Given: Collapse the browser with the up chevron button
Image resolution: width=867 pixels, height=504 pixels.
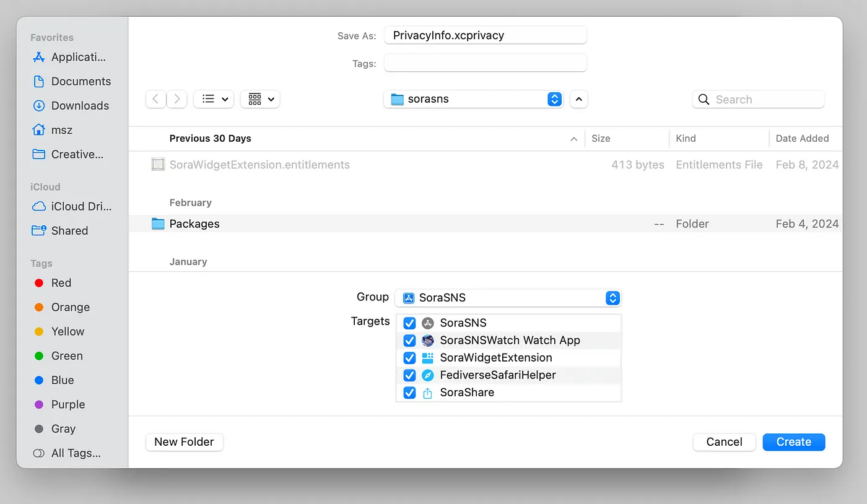Looking at the screenshot, I should point(578,99).
